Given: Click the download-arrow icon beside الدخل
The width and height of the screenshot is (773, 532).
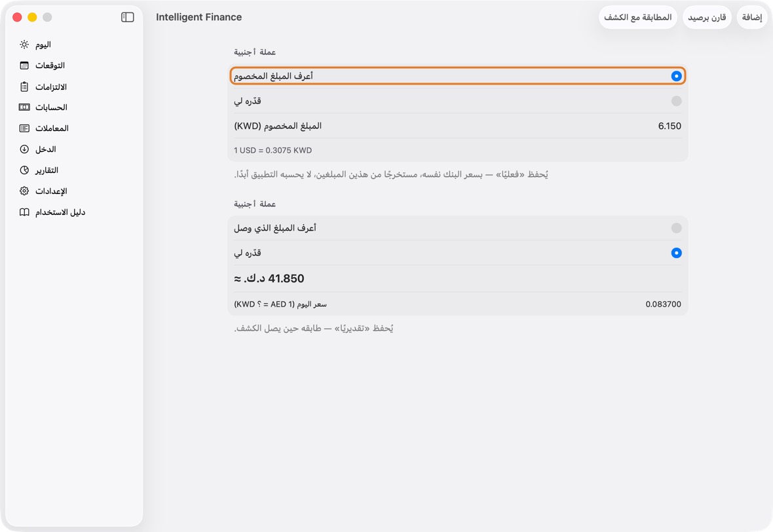Looking at the screenshot, I should (24, 149).
